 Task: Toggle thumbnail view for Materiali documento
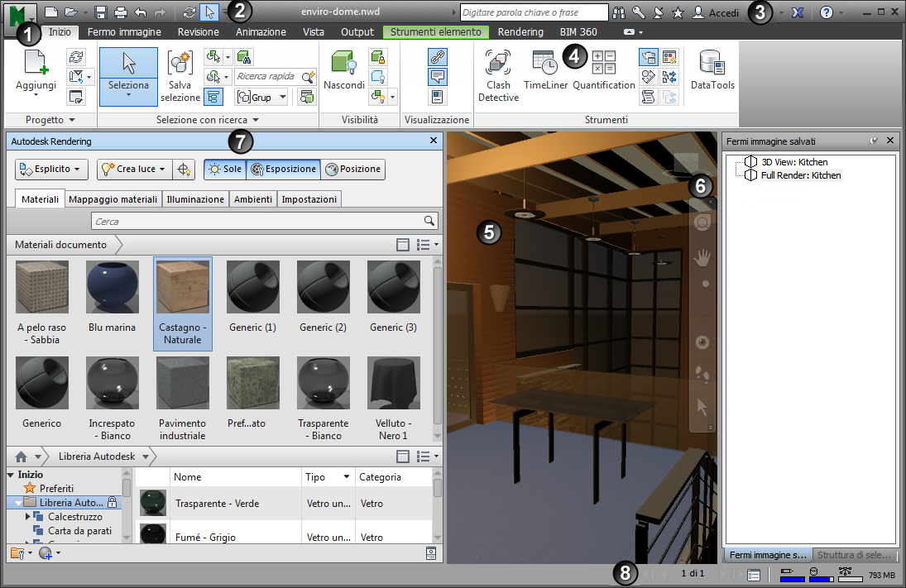click(x=403, y=245)
